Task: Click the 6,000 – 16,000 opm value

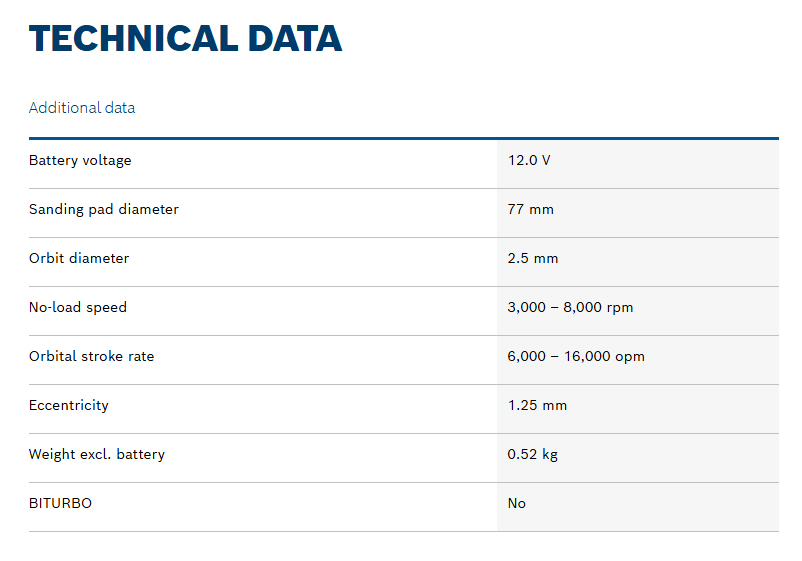Action: pos(576,356)
